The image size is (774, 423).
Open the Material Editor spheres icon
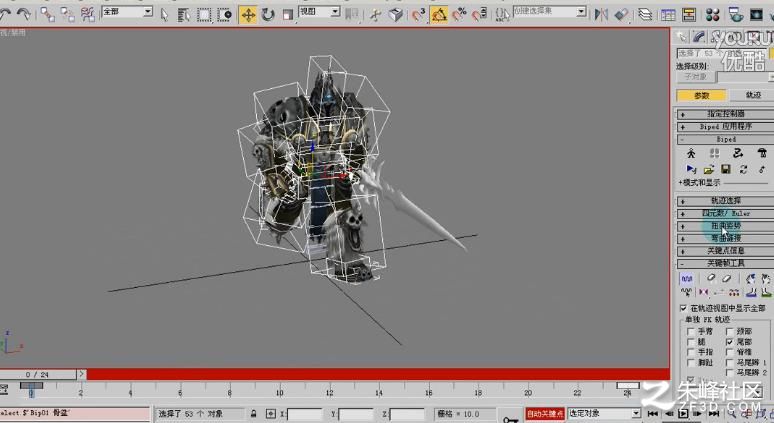pos(712,15)
